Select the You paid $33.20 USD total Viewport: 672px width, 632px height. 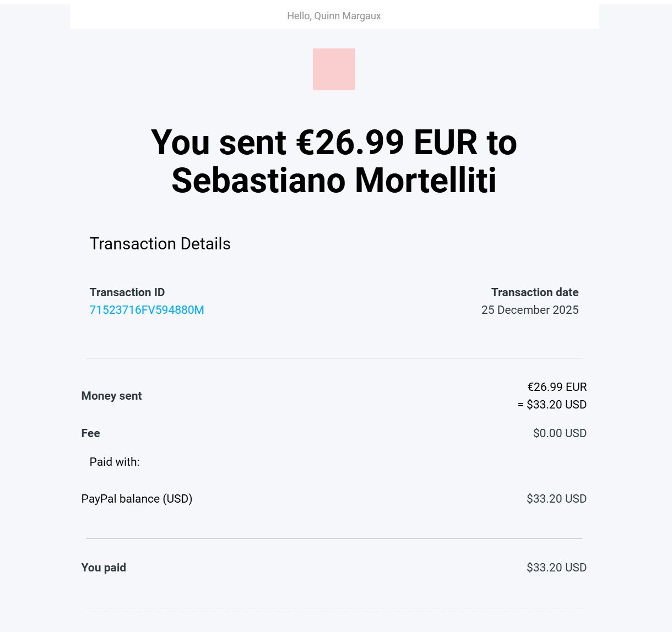(556, 568)
